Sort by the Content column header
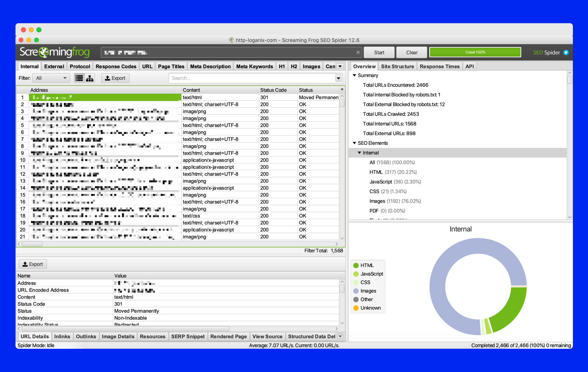Image resolution: width=588 pixels, height=372 pixels. point(220,90)
